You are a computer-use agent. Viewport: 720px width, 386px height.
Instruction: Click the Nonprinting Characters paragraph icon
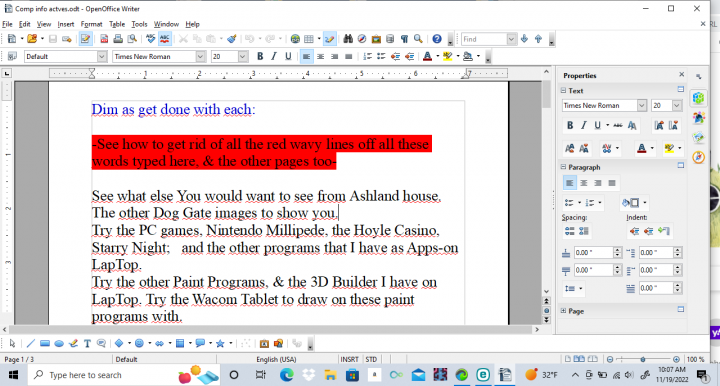tap(404, 39)
